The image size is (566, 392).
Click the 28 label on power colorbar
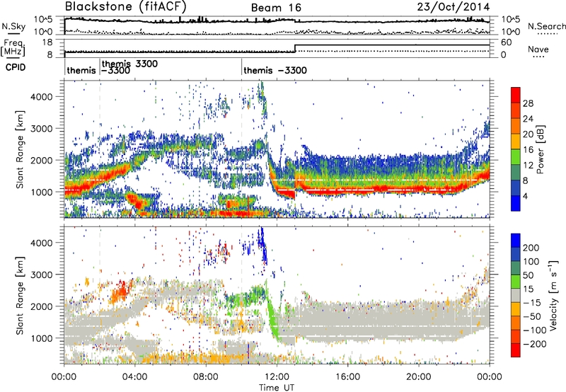tap(528, 103)
